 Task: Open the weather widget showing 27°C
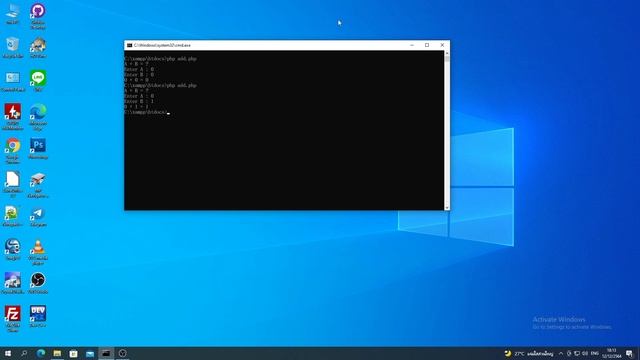coord(529,353)
